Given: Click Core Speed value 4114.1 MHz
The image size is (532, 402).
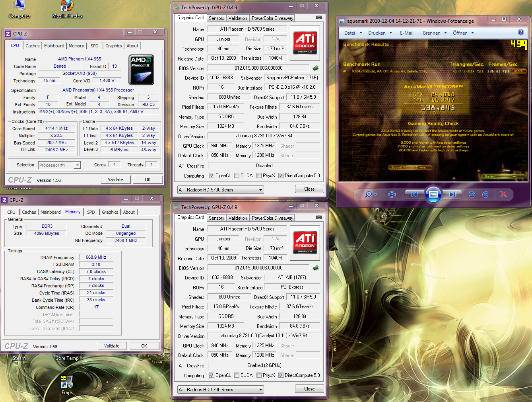Looking at the screenshot, I should coord(56,128).
